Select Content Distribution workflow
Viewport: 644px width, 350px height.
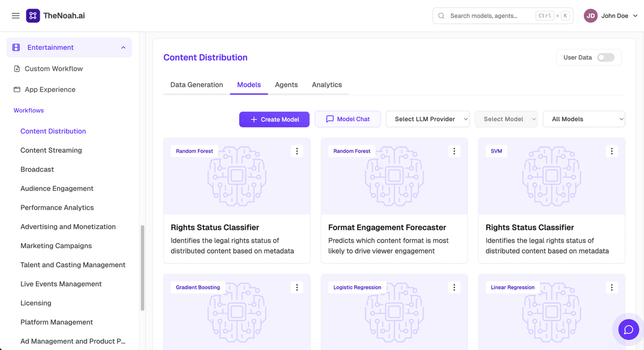tap(53, 131)
